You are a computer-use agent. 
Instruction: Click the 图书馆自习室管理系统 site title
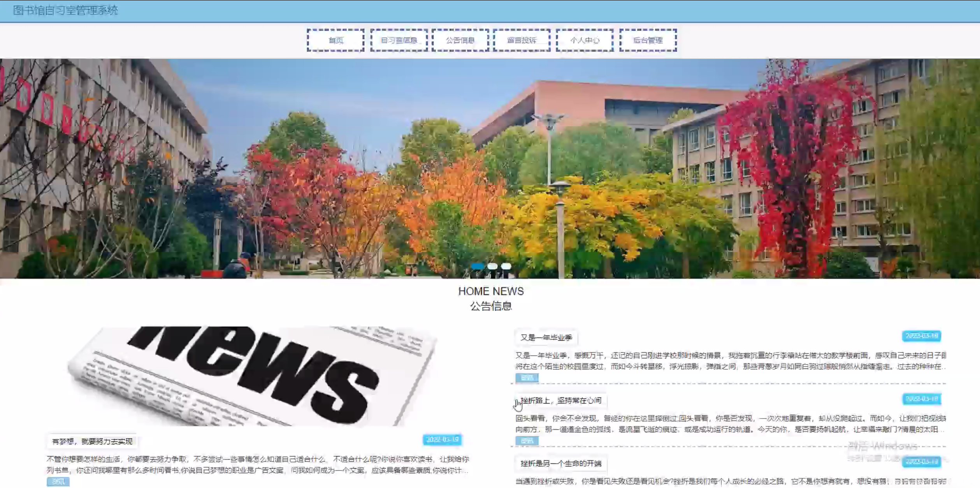coord(65,11)
